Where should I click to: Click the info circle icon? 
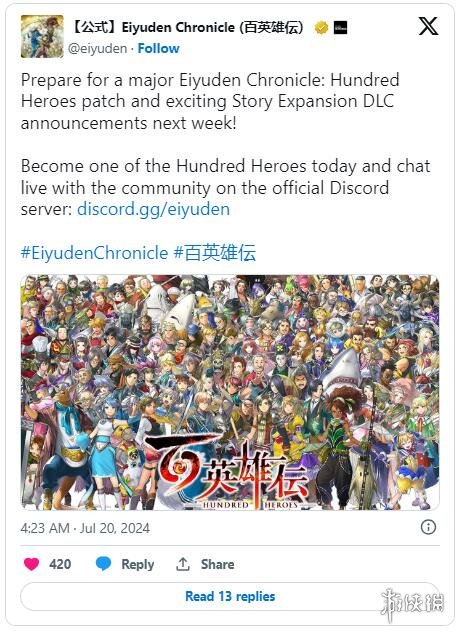[428, 527]
